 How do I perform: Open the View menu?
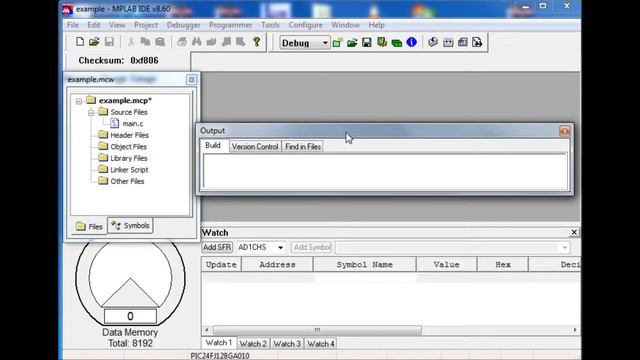117,25
